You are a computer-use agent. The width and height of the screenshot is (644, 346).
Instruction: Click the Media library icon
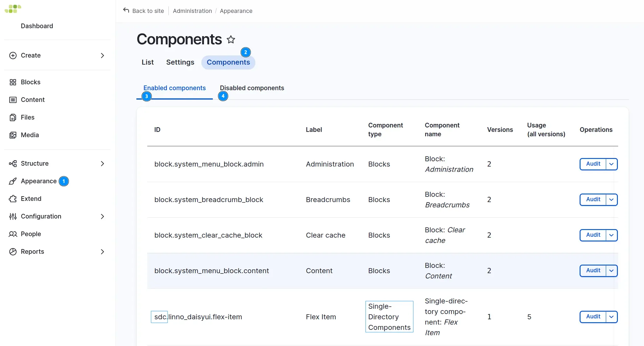pyautogui.click(x=14, y=135)
